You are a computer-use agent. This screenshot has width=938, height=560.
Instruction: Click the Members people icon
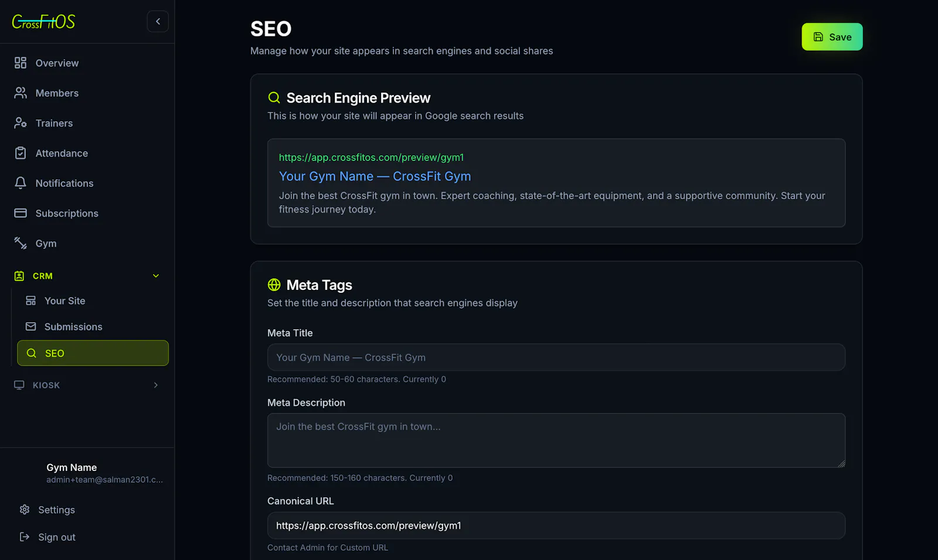[21, 93]
